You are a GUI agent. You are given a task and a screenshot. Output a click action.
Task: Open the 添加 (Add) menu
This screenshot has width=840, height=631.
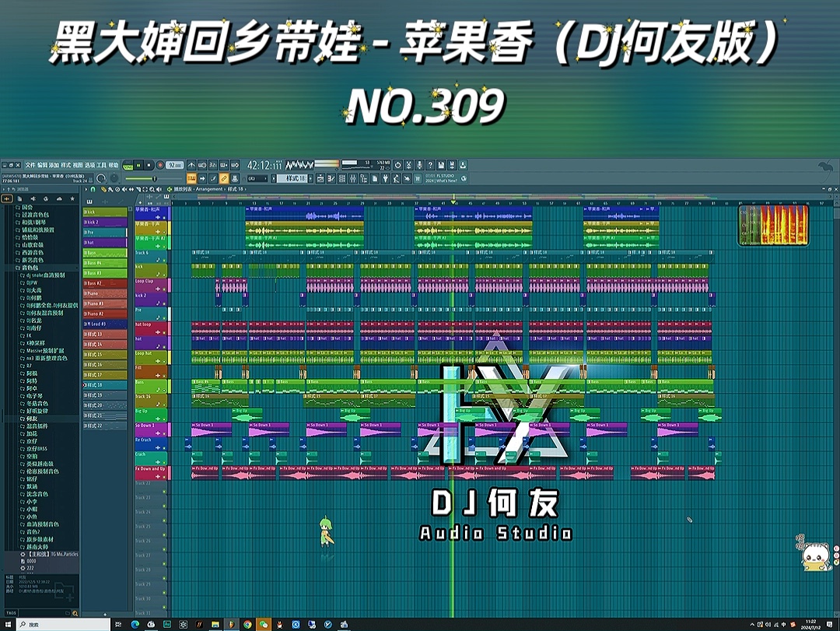click(54, 165)
